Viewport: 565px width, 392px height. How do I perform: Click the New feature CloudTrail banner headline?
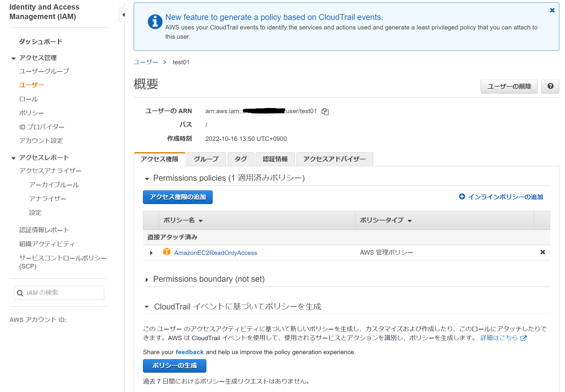(x=274, y=17)
